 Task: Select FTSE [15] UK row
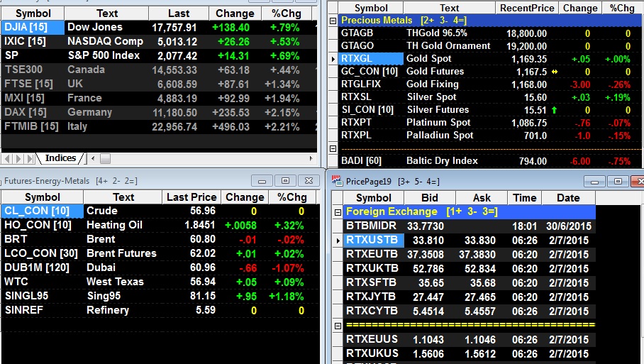159,84
